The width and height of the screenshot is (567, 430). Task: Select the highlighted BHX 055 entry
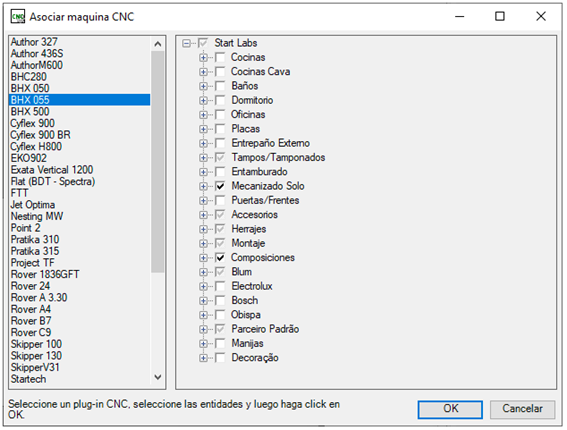[80, 100]
